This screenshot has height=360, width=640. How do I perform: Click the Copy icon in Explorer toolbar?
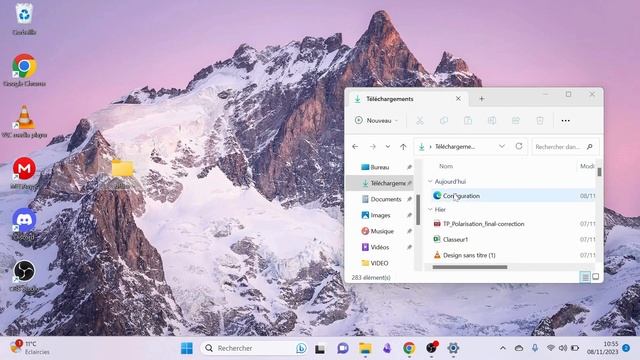pos(444,120)
